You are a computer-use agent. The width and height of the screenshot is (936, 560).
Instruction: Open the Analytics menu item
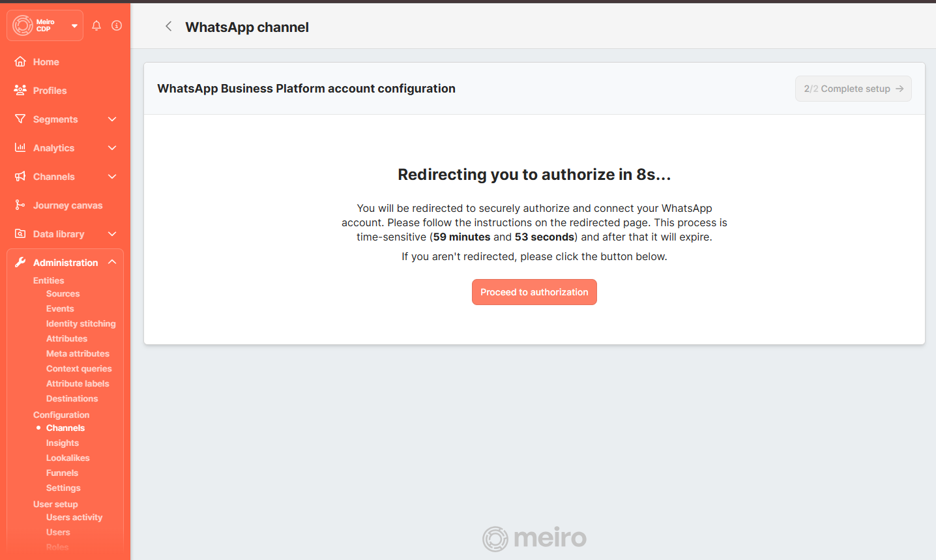click(x=54, y=148)
